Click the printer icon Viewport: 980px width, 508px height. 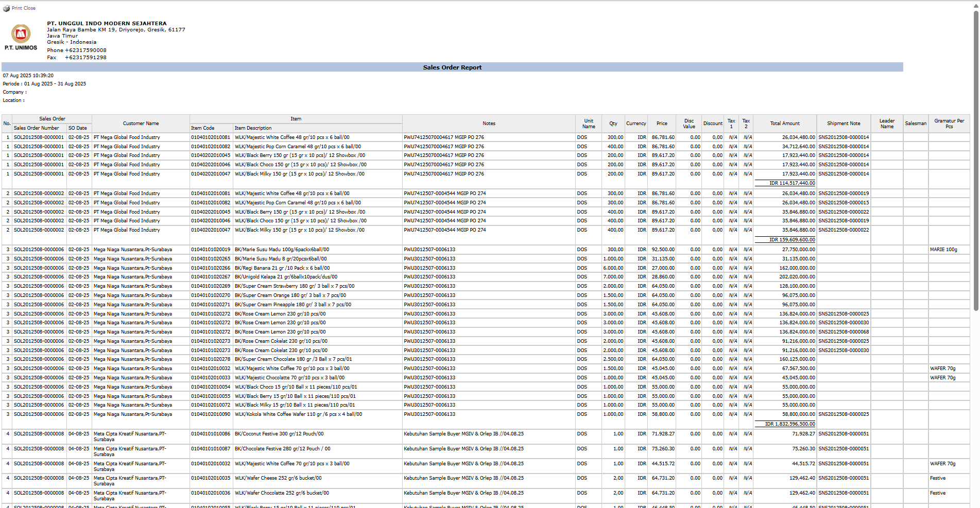tap(6, 8)
